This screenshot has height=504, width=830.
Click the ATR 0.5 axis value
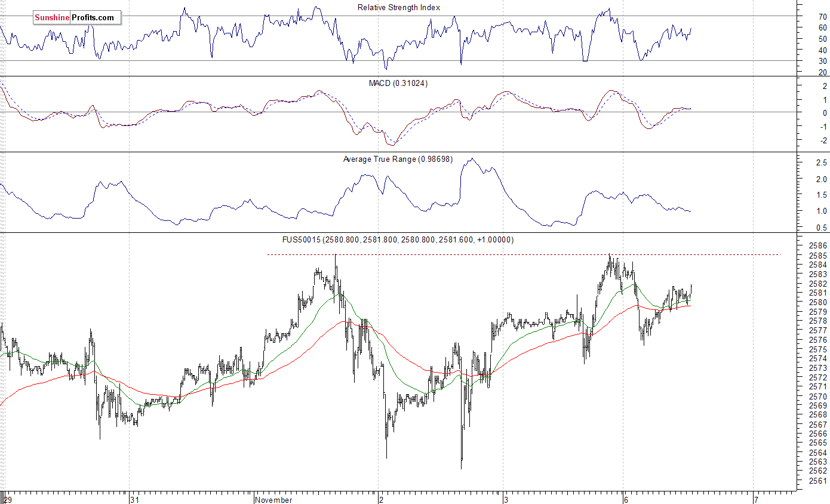tap(822, 228)
